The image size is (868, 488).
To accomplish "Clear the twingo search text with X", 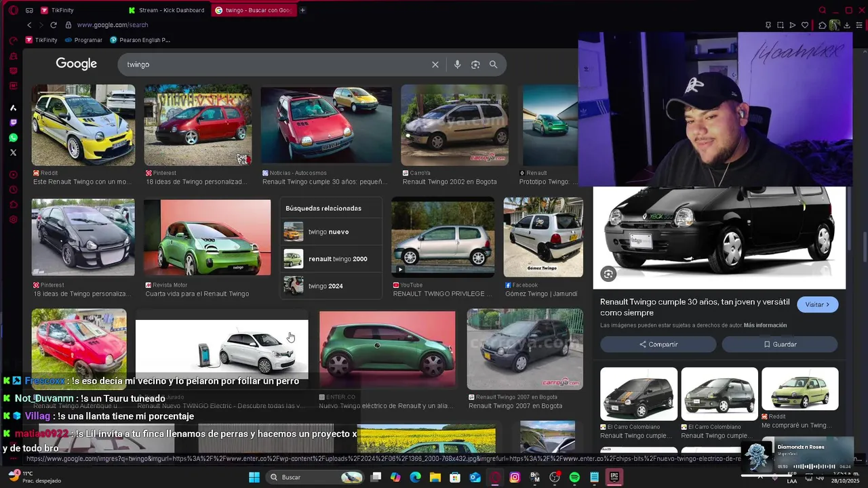I will tap(435, 64).
